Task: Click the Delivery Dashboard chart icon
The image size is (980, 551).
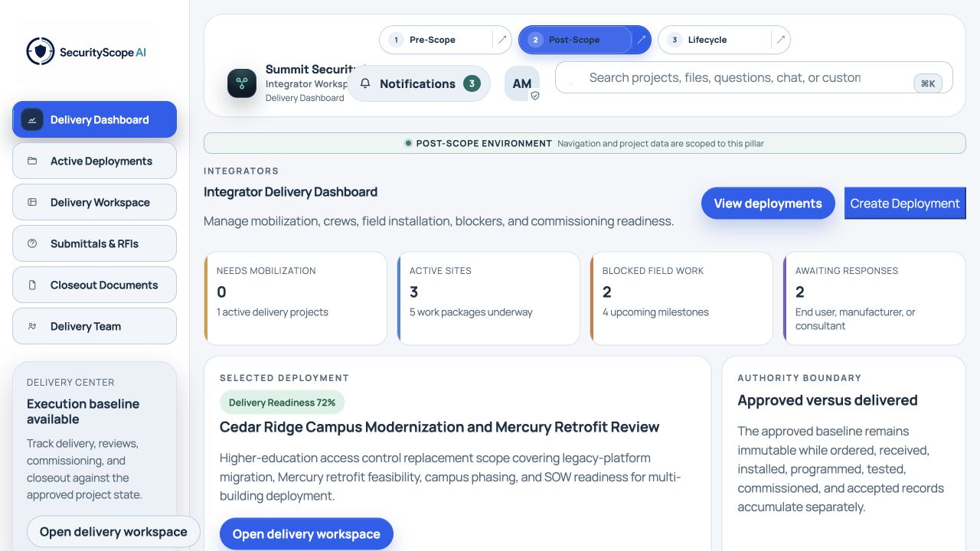Action: tap(32, 119)
